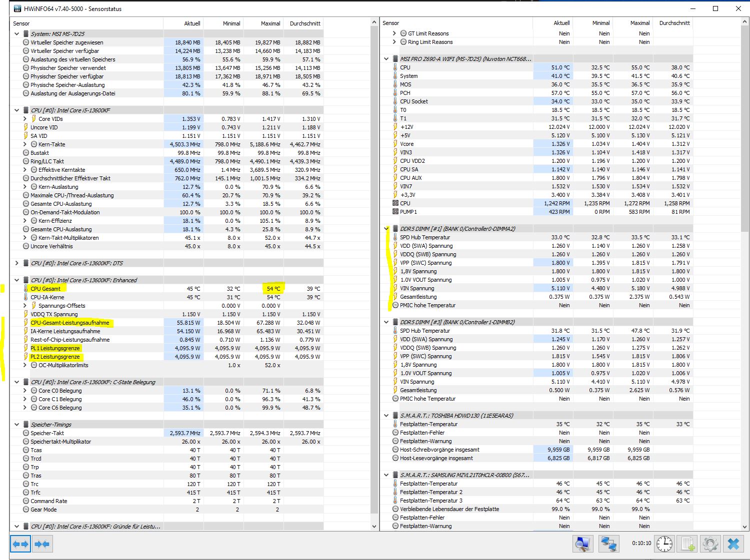Click the left panel Sensor column header
This screenshot has height=560, width=750.
click(x=86, y=23)
